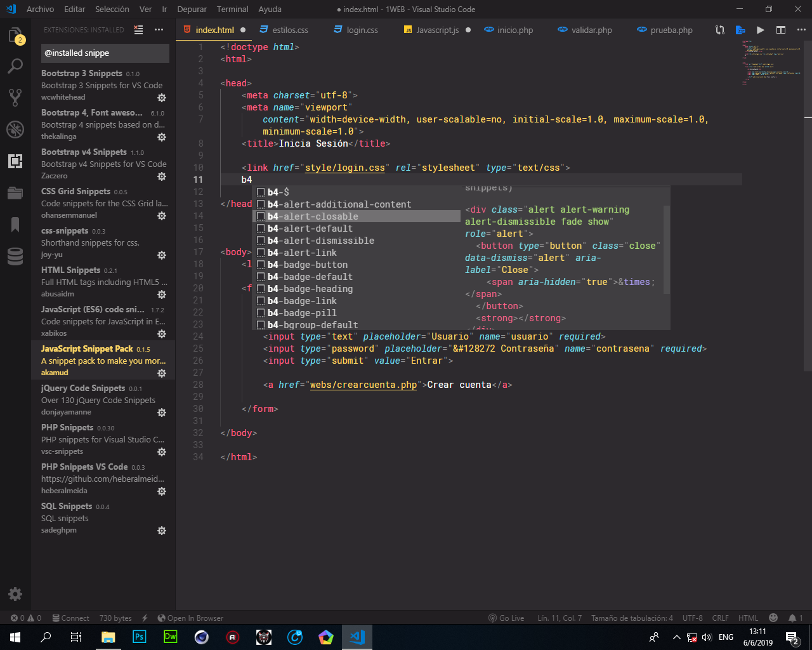The image size is (812, 650).
Task: Open Adobe Dreamweaver from taskbar
Action: (x=171, y=637)
